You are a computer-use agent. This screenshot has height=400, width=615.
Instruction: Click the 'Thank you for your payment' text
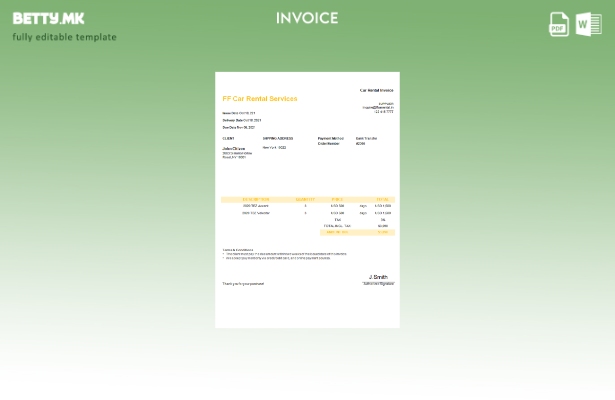243,284
